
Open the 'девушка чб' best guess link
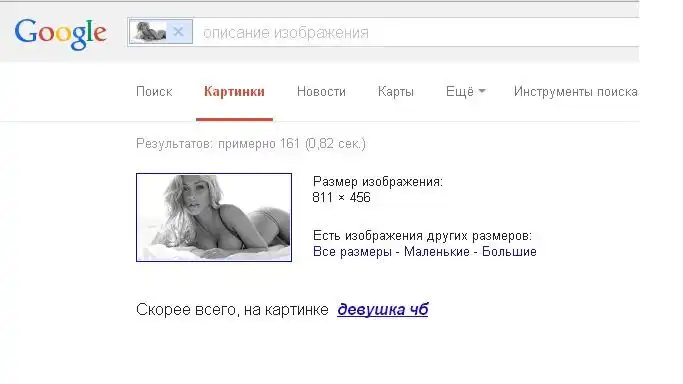[382, 310]
